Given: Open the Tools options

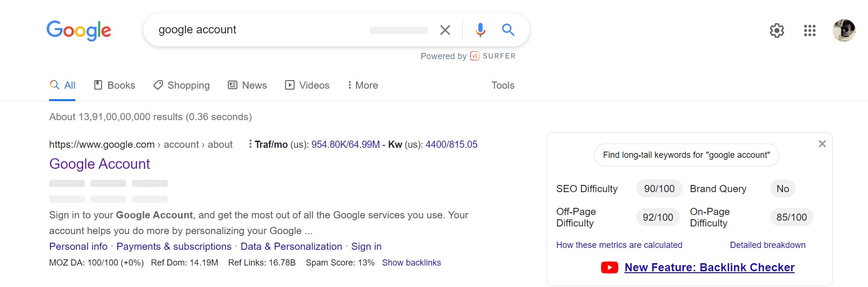Looking at the screenshot, I should [x=502, y=85].
